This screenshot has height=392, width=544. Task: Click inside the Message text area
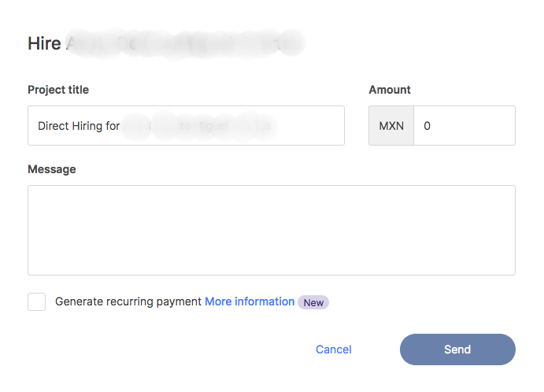tap(271, 230)
